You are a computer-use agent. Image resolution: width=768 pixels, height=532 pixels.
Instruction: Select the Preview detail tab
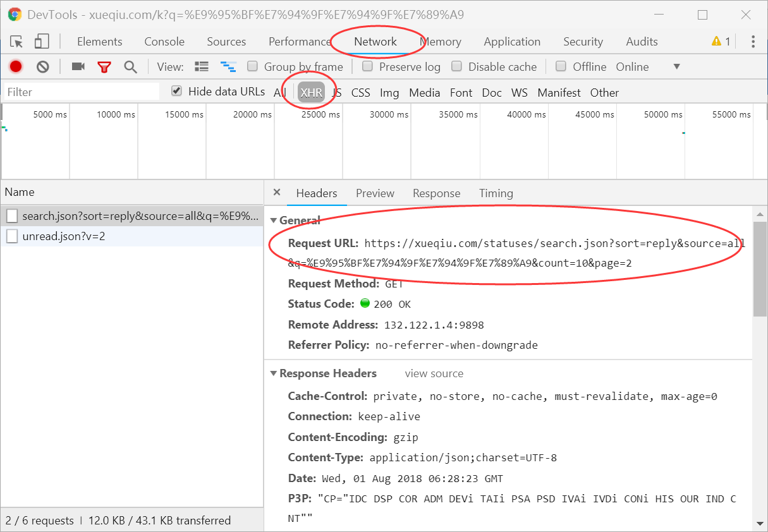click(375, 193)
